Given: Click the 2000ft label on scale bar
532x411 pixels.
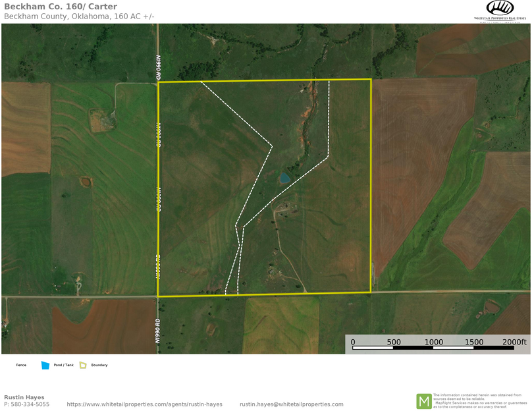Looking at the screenshot, I should pos(514,342).
